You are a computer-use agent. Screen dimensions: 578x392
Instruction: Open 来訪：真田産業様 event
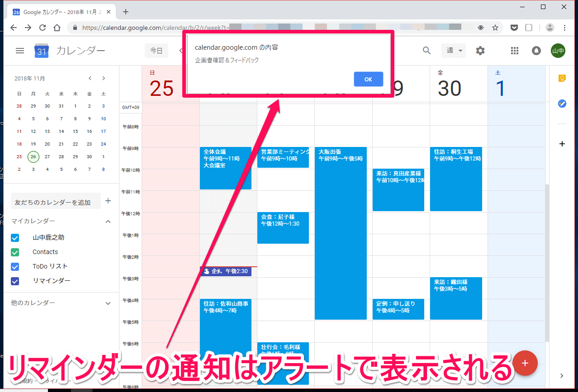(398, 190)
